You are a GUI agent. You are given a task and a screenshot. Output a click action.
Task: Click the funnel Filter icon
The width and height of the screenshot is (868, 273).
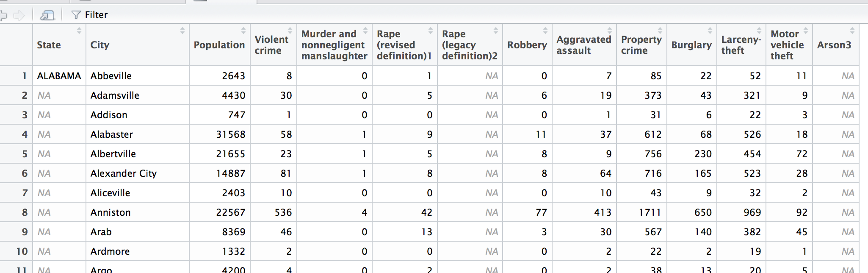(76, 15)
